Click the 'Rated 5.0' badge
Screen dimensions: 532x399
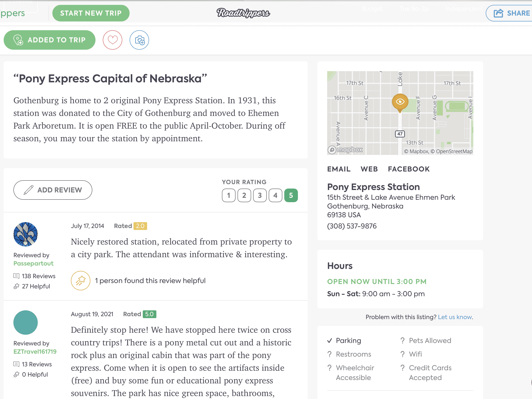tap(140, 314)
